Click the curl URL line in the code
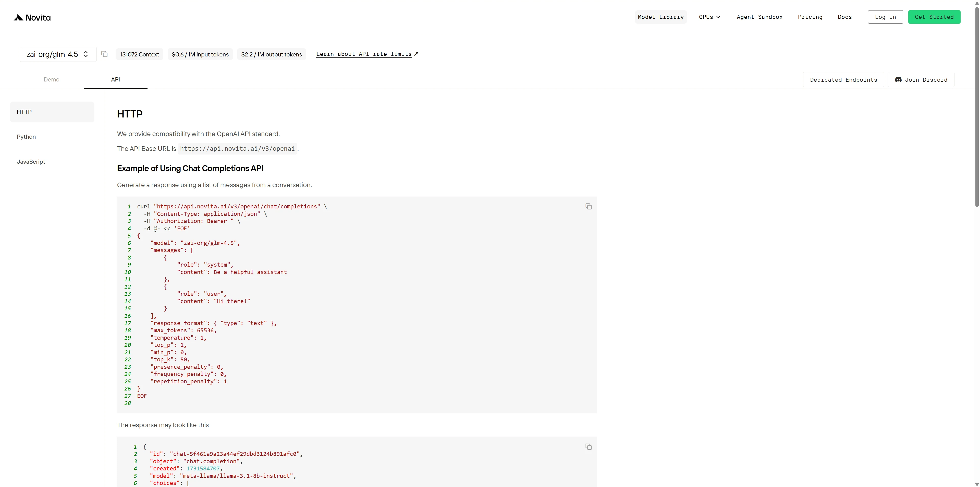This screenshot has height=487, width=980. pyautogui.click(x=232, y=206)
